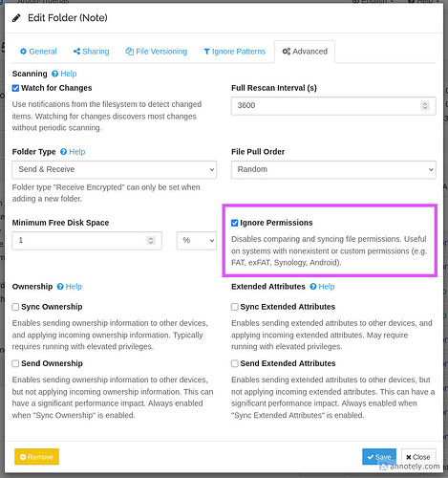The height and width of the screenshot is (478, 448).
Task: Save the folder settings
Action: click(x=379, y=457)
